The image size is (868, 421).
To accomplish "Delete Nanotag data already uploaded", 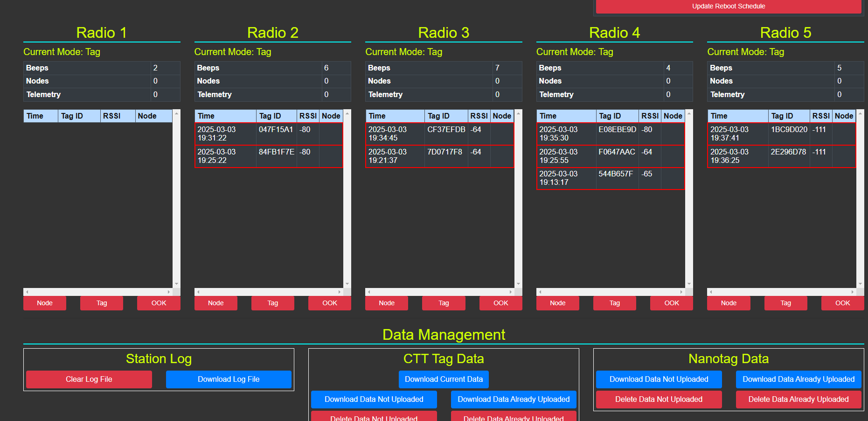I will pyautogui.click(x=798, y=399).
